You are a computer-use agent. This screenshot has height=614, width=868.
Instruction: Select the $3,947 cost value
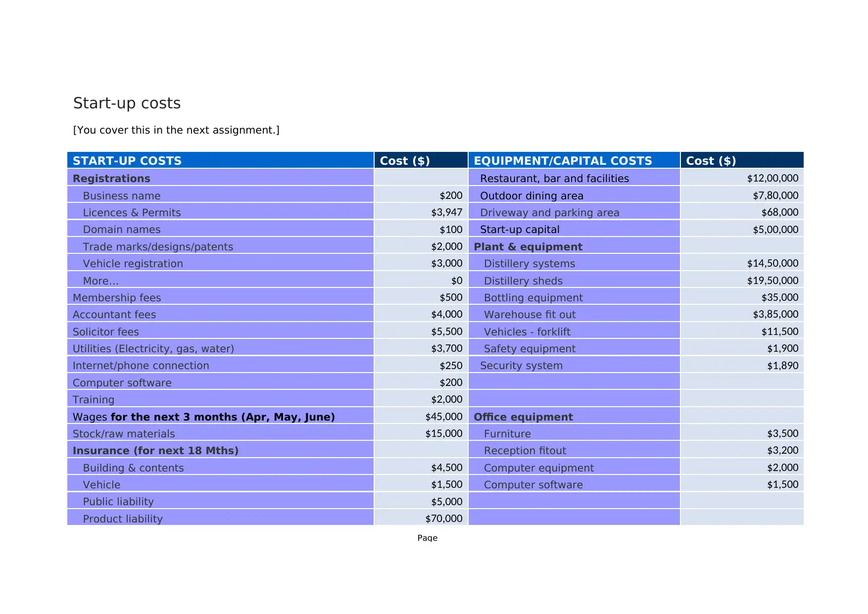(446, 212)
